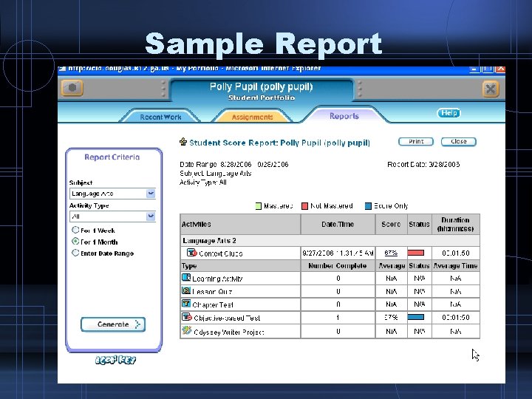The height and width of the screenshot is (399, 532).
Task: Select the For 1 Month radio option
Action: (75, 242)
